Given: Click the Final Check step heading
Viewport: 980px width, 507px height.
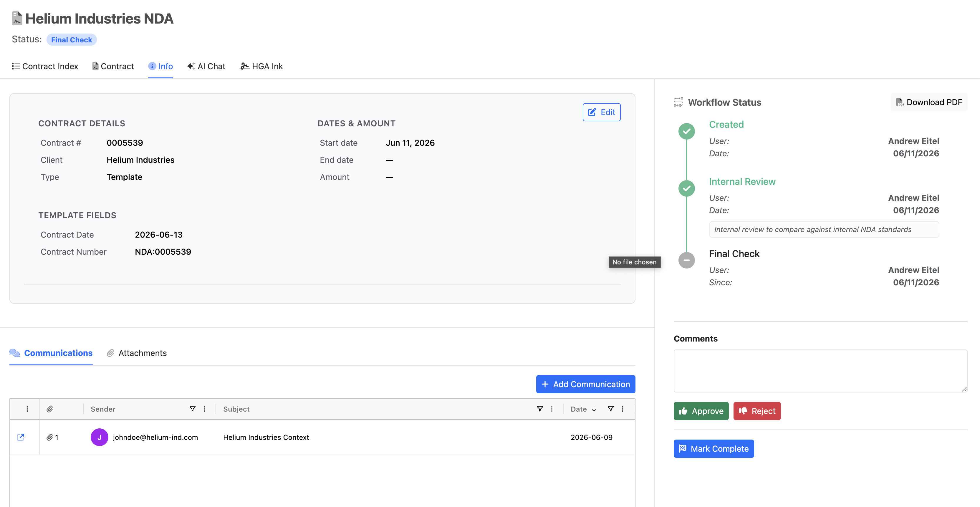Looking at the screenshot, I should (734, 254).
